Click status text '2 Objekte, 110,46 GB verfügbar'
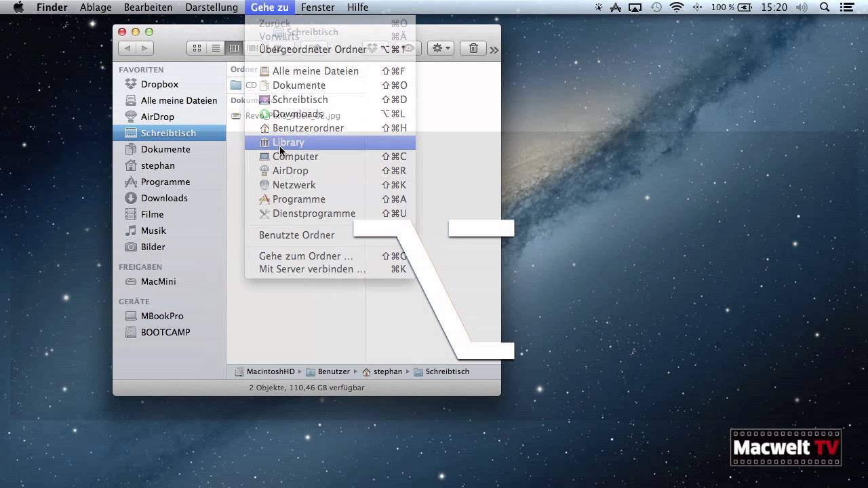 (x=307, y=388)
